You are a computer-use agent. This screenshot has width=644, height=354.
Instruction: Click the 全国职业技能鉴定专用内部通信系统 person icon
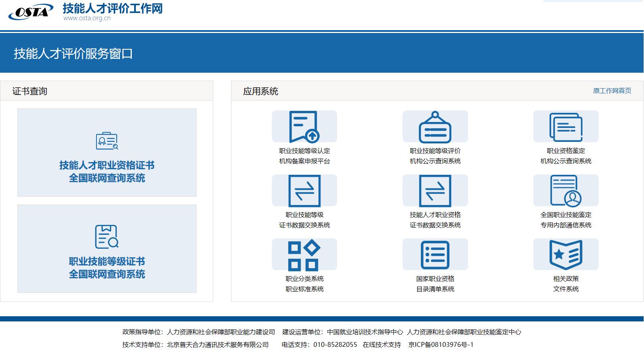[566, 191]
